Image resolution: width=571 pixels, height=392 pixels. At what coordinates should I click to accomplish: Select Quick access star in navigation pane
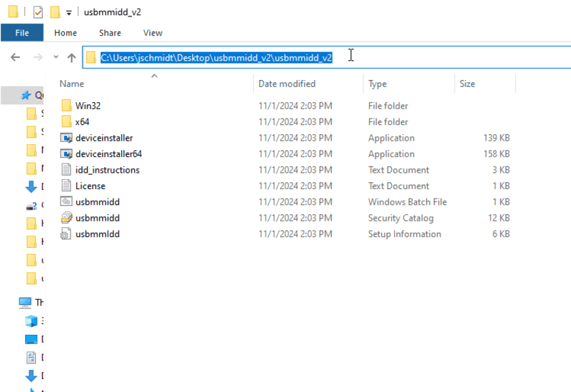coord(26,96)
